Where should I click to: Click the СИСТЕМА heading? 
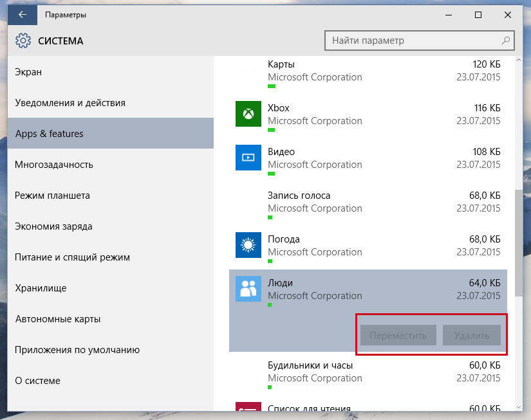click(61, 41)
